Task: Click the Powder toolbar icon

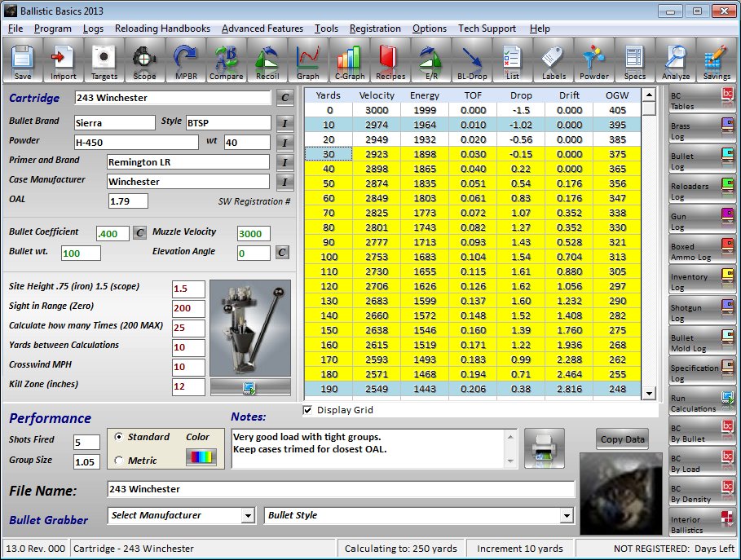Action: coord(594,62)
